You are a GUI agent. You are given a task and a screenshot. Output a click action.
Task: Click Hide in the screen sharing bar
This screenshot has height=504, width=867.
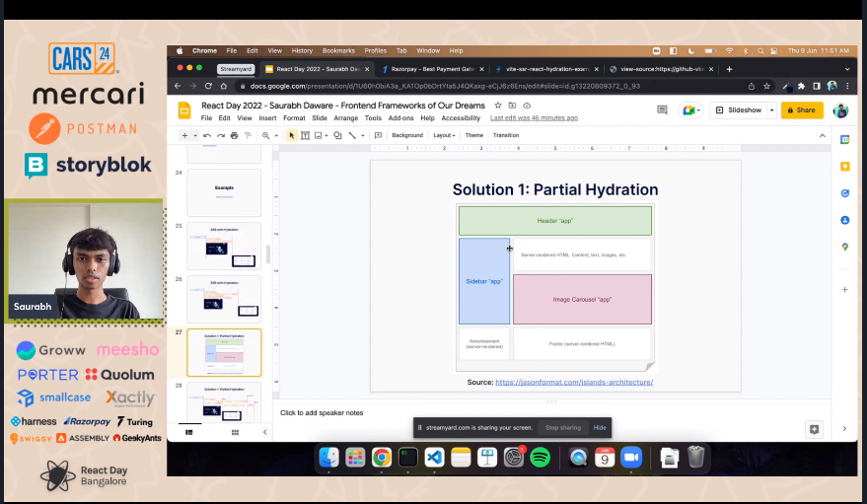[600, 428]
